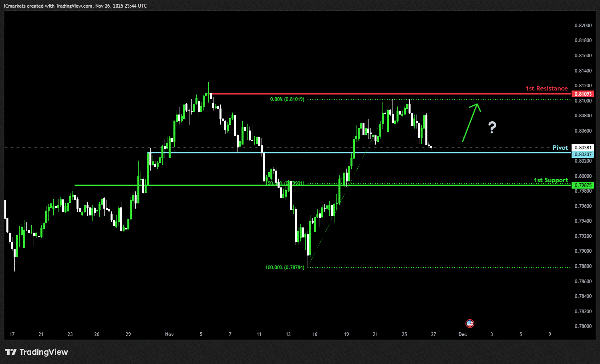
Task: Select the green 0.79875 support price tag
Action: pos(583,185)
